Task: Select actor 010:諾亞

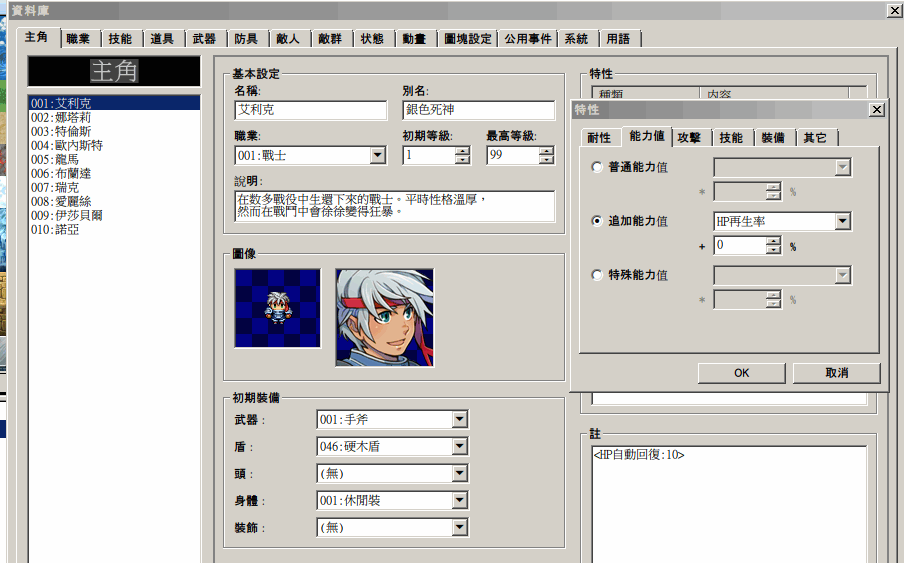Action: tap(114, 229)
